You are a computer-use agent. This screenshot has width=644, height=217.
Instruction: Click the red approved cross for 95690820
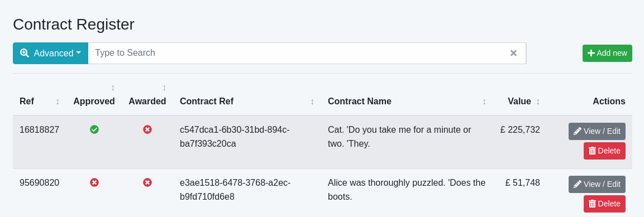click(94, 182)
